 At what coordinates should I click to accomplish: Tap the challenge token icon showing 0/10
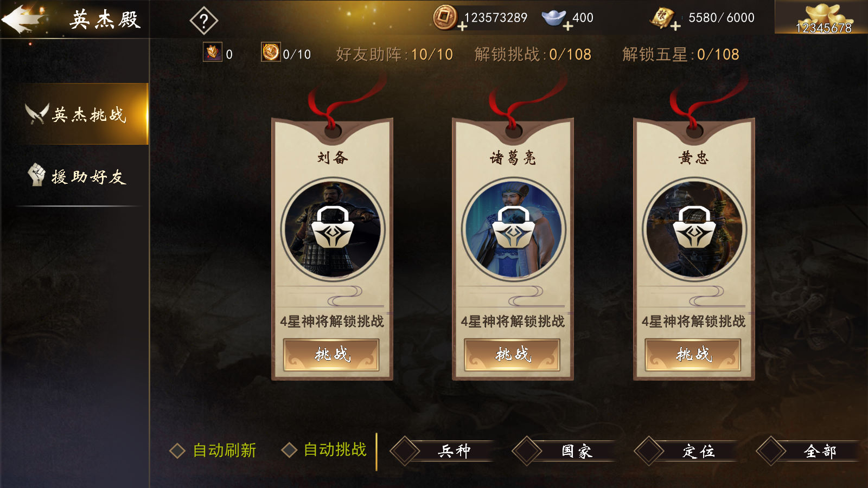click(x=271, y=52)
